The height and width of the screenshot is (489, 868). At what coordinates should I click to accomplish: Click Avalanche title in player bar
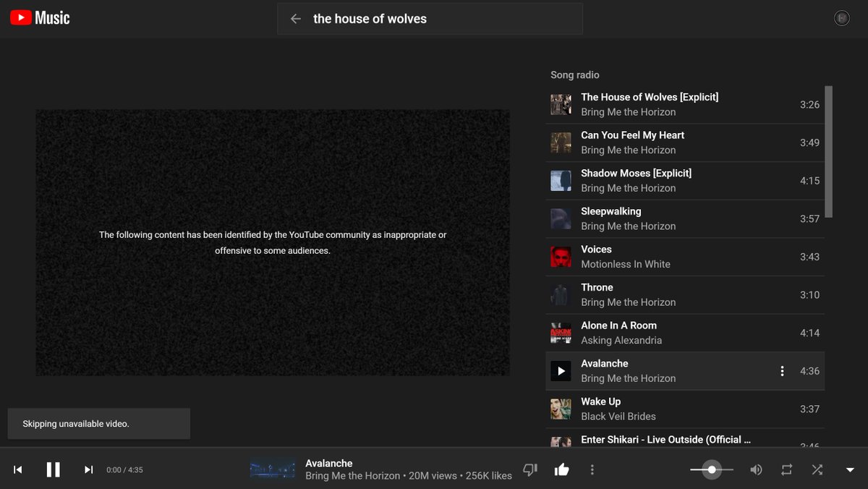(x=329, y=463)
